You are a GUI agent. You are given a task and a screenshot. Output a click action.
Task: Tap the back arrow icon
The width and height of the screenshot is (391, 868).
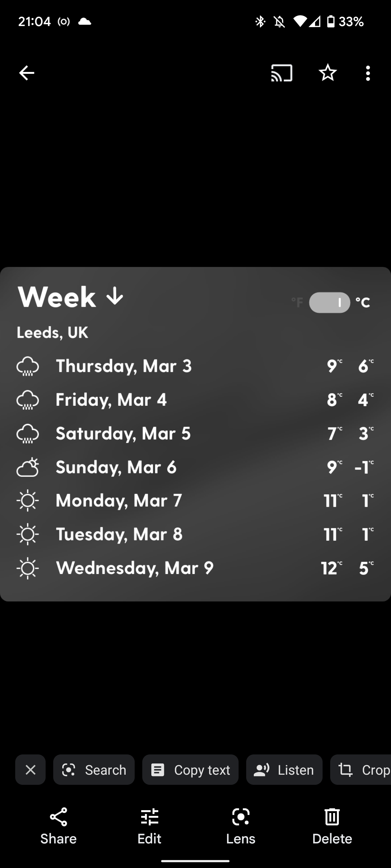(x=27, y=73)
